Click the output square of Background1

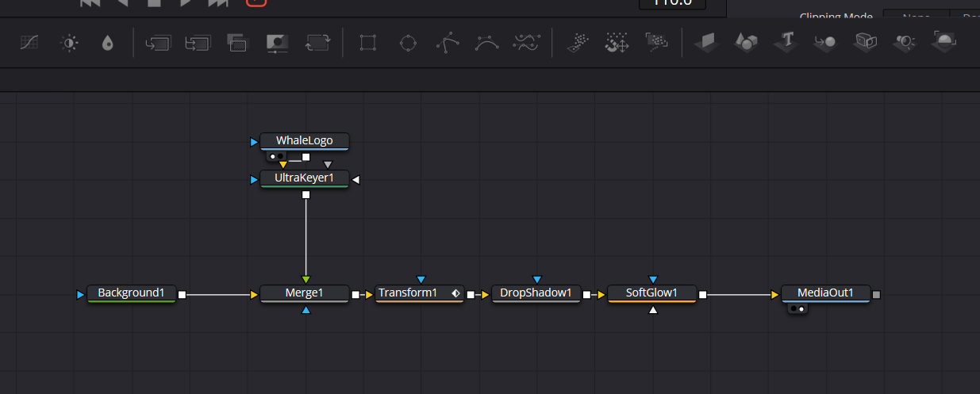(183, 294)
